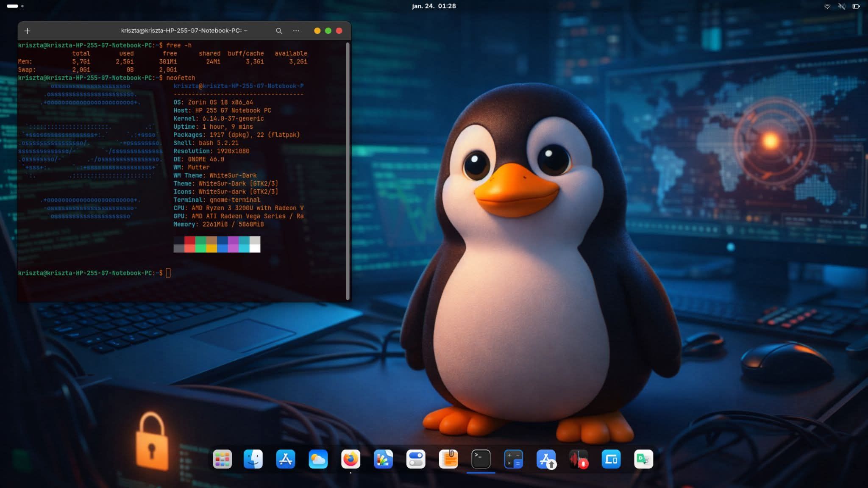Click the Mem total value "5,7Gi"

click(x=81, y=62)
